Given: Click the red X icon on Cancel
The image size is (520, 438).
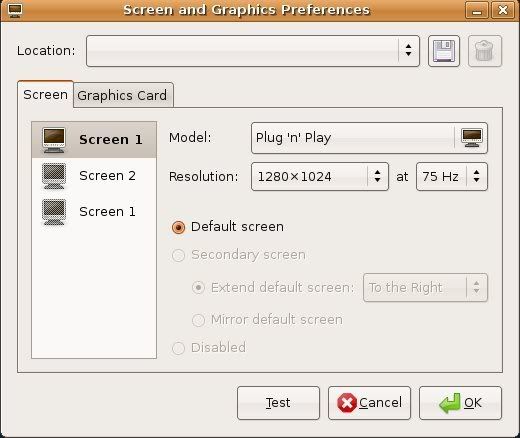Looking at the screenshot, I should (x=347, y=403).
